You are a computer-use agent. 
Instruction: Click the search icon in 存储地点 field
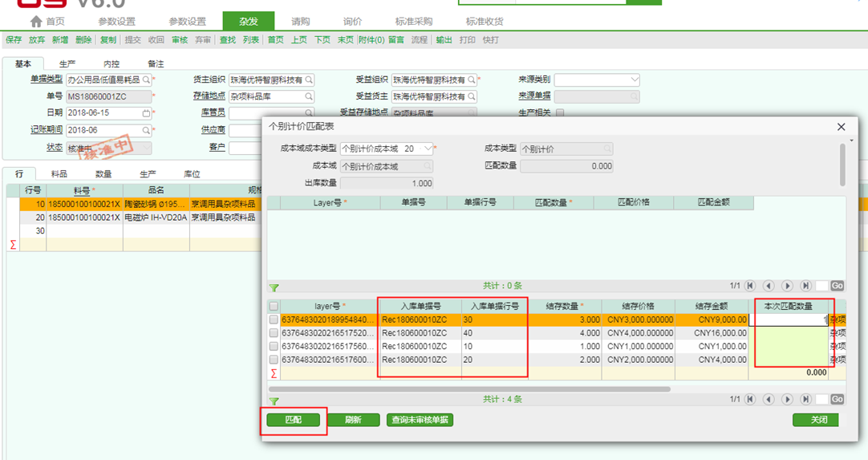(x=308, y=97)
